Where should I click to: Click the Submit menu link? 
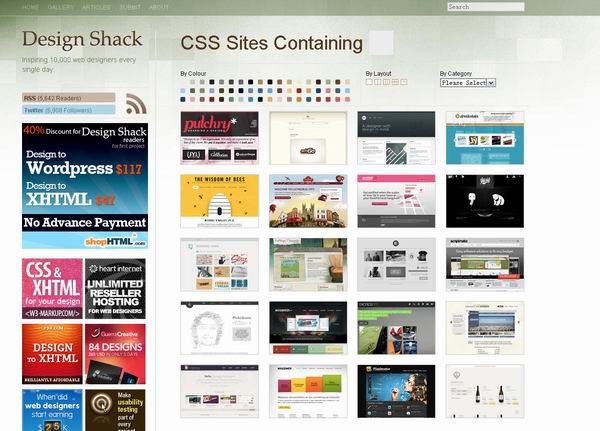(130, 7)
